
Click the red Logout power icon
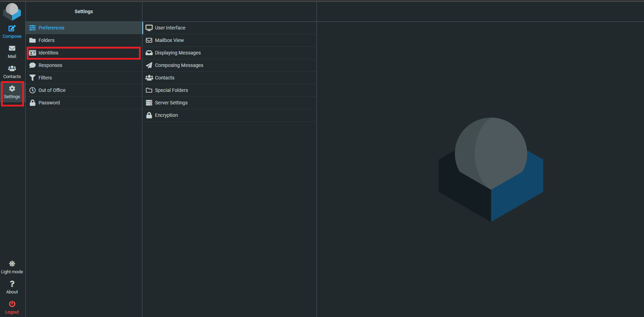click(12, 304)
